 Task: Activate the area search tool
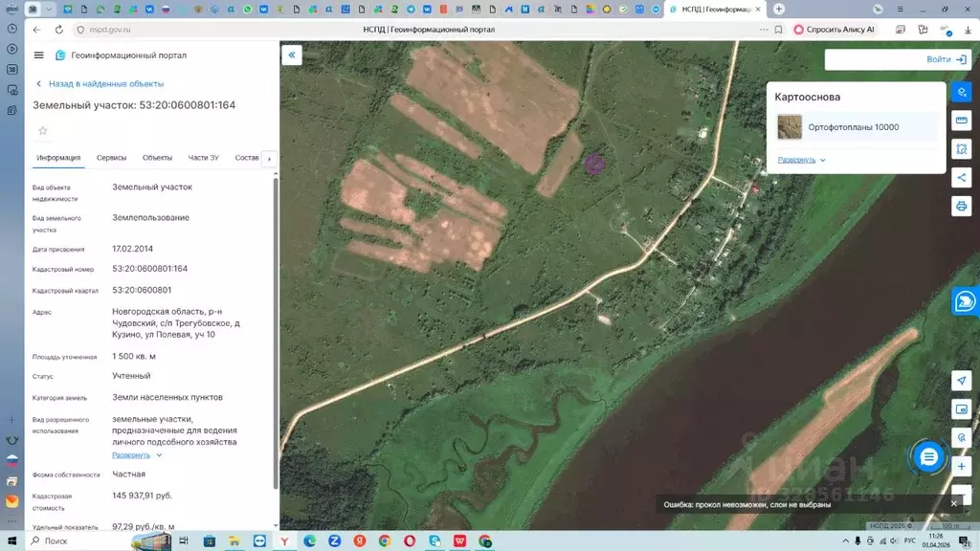(962, 149)
